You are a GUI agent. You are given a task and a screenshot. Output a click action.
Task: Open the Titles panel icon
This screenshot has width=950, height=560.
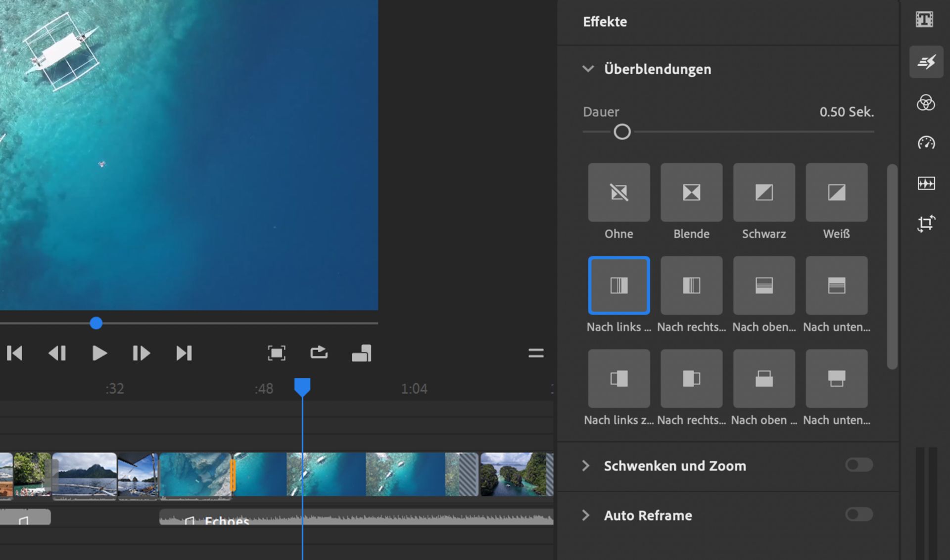(x=924, y=20)
